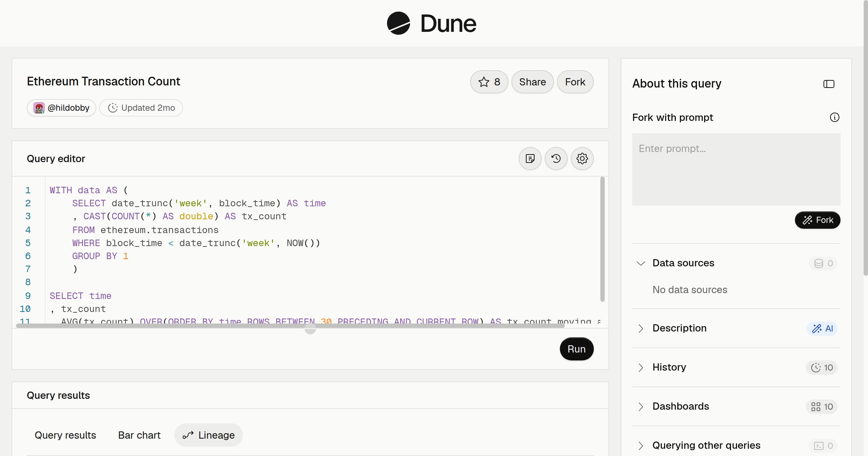Expand the Querying other queries section
The image size is (868, 456).
click(x=641, y=446)
